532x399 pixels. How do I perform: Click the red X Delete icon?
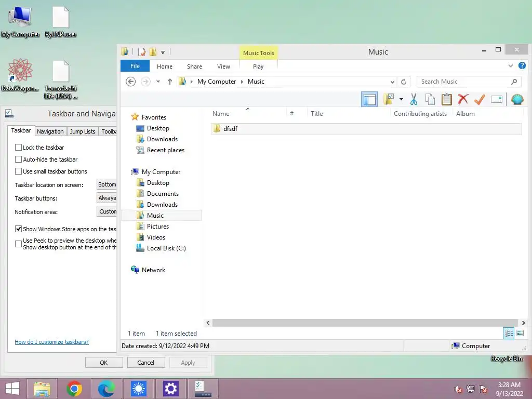click(x=463, y=99)
